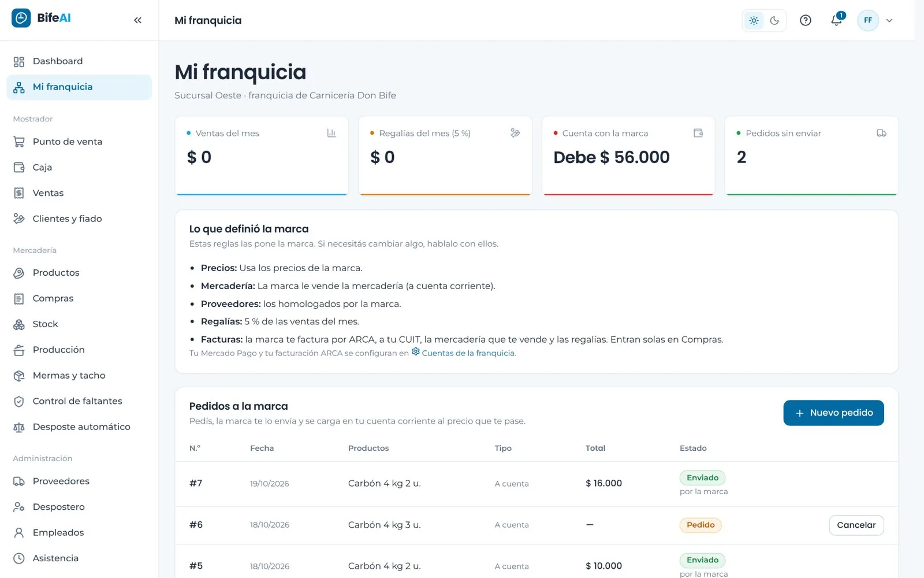Open Dashboard in the sidebar
Screen dimensions: 924x578
[79, 61]
